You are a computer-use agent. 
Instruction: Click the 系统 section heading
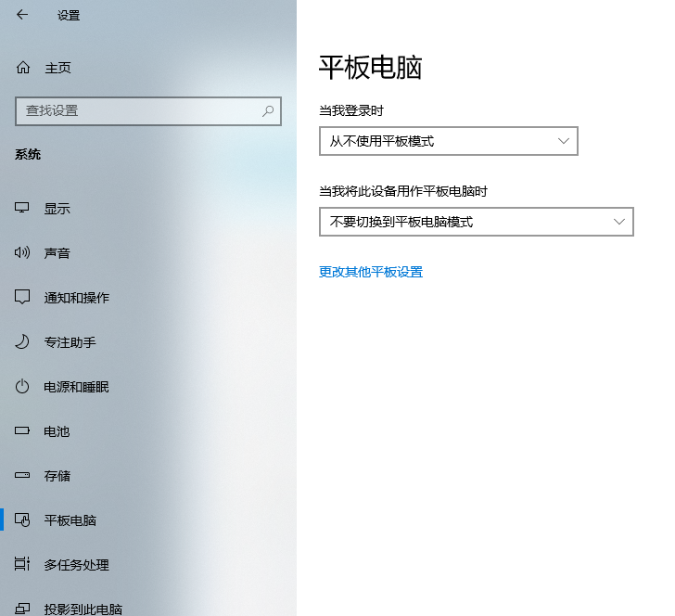(28, 154)
